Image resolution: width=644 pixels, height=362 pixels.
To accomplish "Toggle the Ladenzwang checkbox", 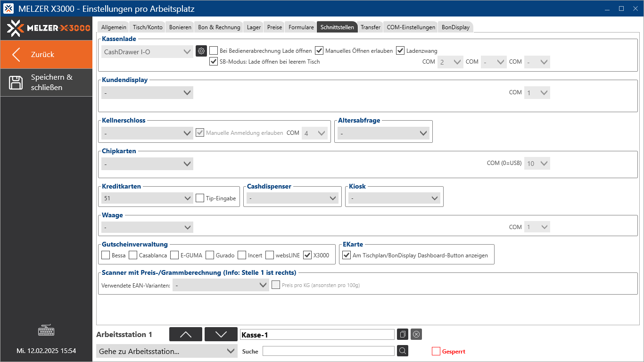I will (x=400, y=50).
